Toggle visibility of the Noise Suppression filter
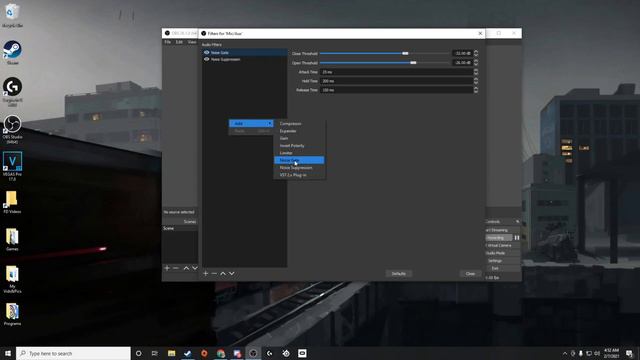The image size is (640, 360). [x=207, y=59]
